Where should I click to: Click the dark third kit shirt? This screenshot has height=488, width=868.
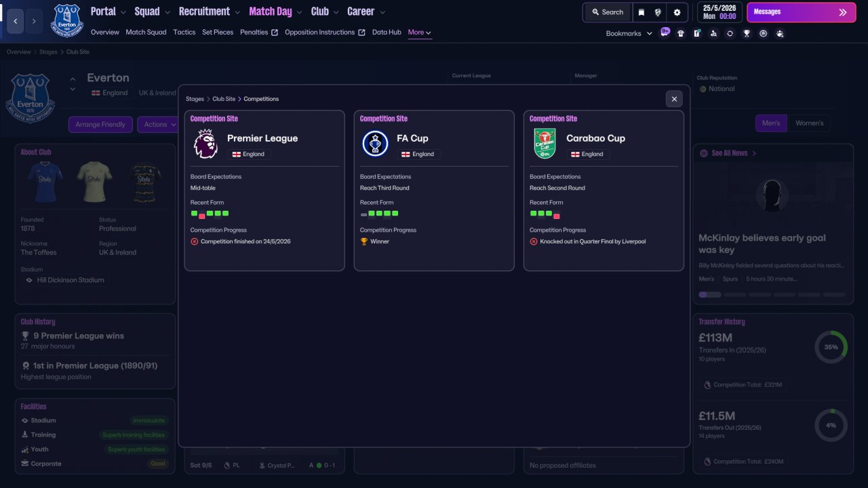144,182
